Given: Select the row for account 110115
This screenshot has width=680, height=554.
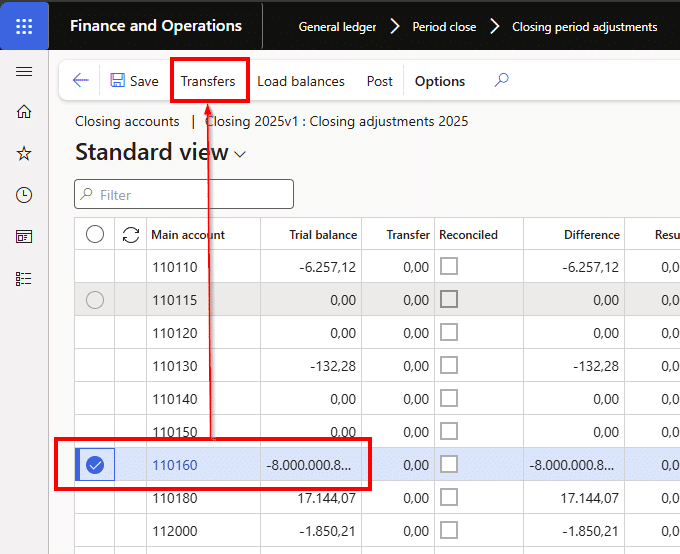Looking at the screenshot, I should (x=95, y=300).
